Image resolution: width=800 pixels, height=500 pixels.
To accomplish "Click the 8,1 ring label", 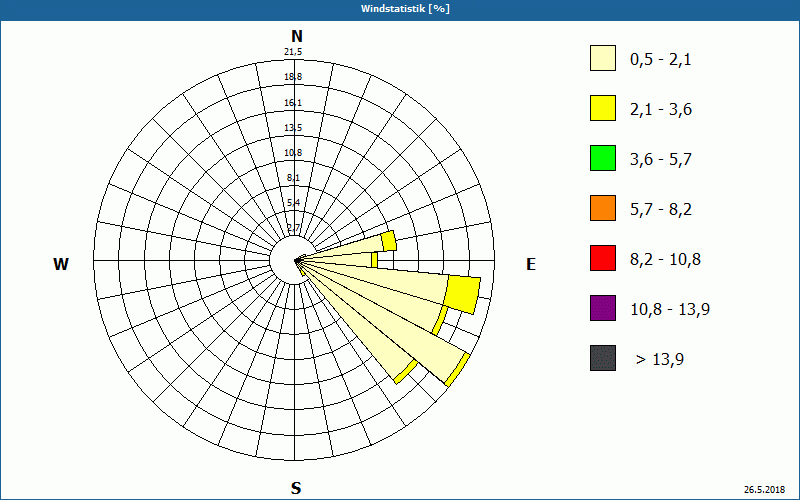I will [293, 178].
